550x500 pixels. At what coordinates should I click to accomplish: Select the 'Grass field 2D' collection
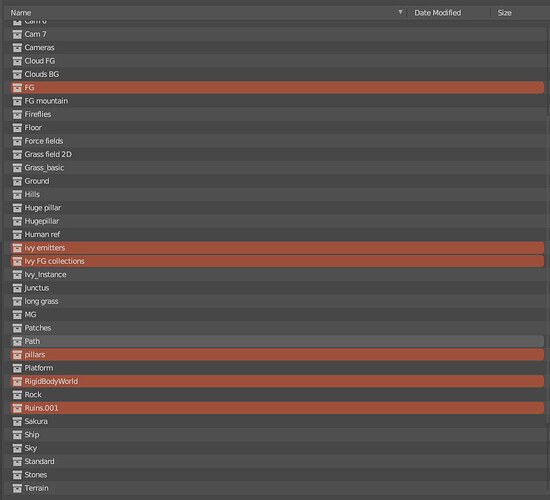(x=277, y=154)
